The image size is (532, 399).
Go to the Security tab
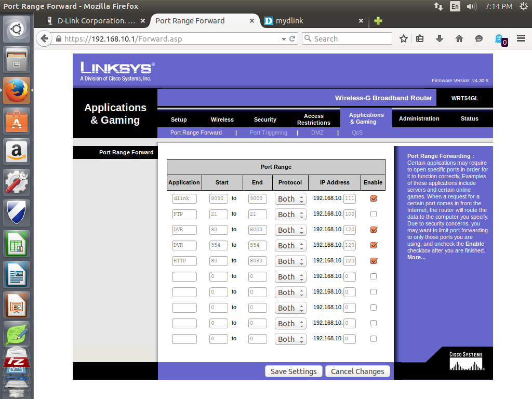[265, 119]
